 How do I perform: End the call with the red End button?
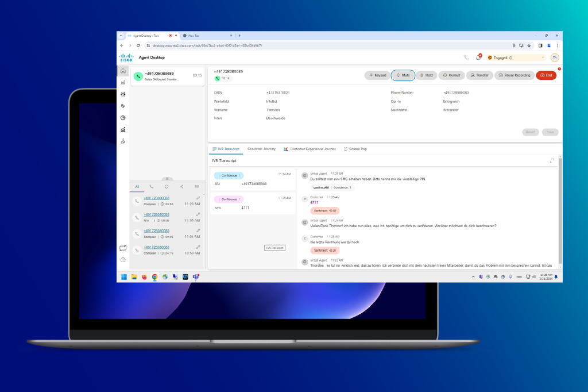pyautogui.click(x=547, y=75)
